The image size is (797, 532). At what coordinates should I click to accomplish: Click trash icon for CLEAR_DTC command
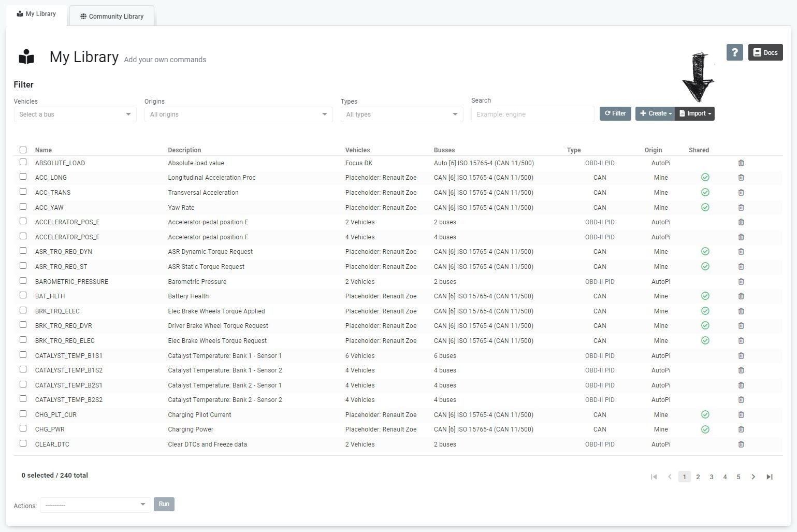pos(741,444)
